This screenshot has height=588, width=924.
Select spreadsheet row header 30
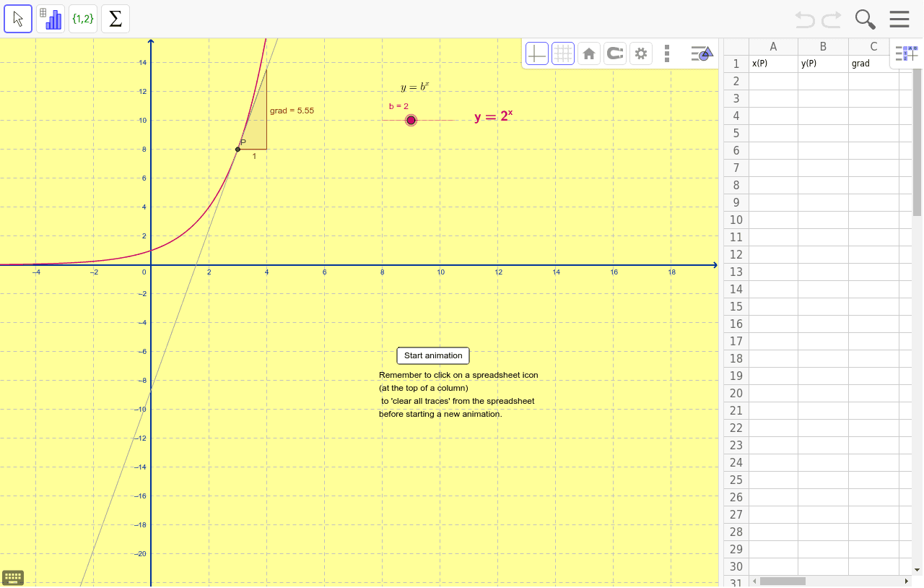pos(736,566)
